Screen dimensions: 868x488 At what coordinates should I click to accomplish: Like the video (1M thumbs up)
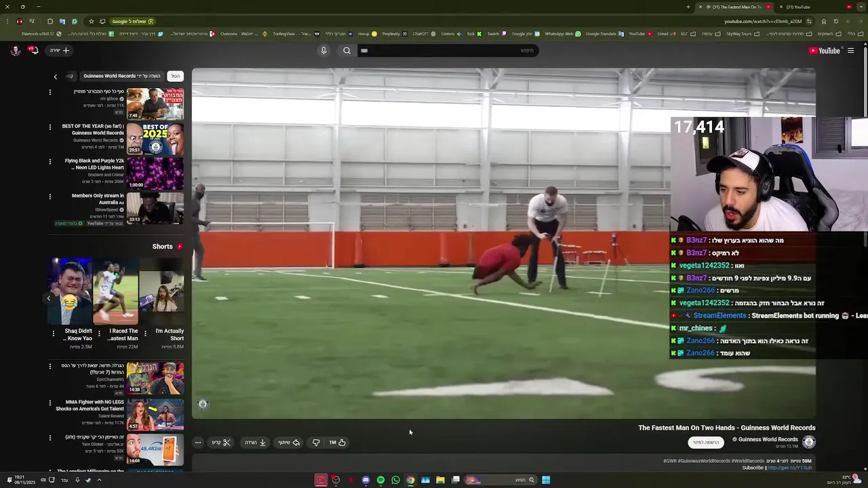tap(338, 443)
